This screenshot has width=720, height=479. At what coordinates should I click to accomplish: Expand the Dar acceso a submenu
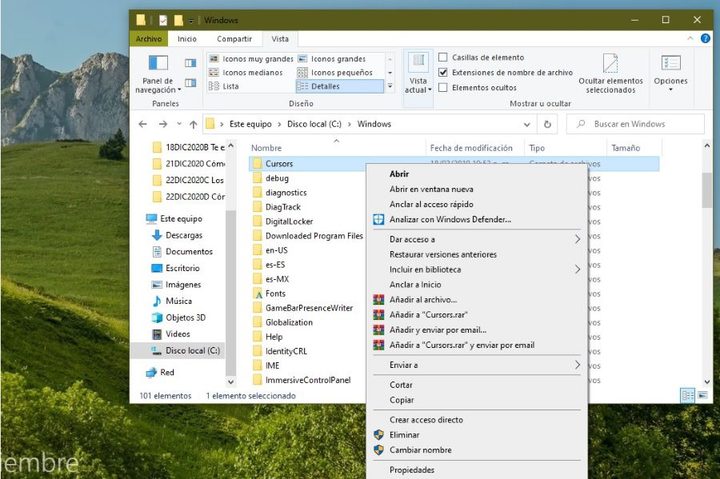578,239
